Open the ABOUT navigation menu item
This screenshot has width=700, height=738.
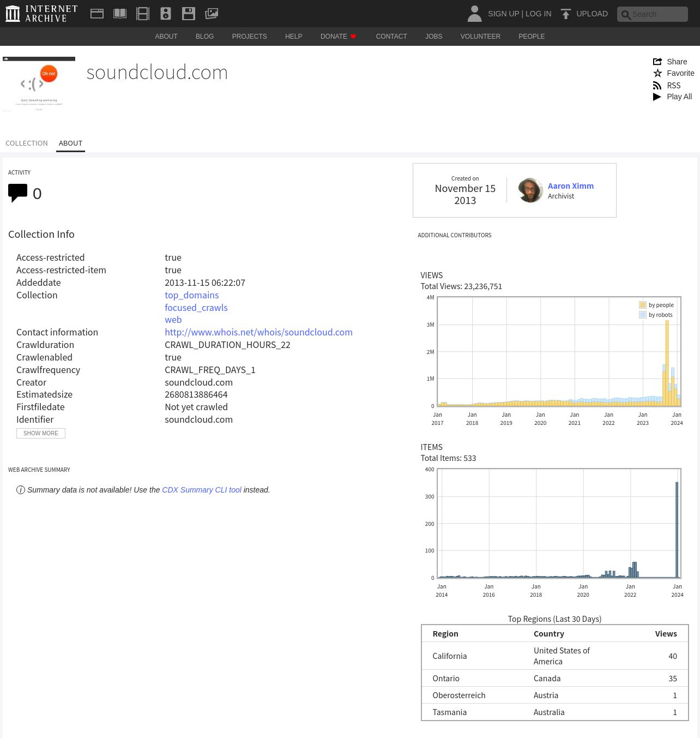[x=166, y=37]
